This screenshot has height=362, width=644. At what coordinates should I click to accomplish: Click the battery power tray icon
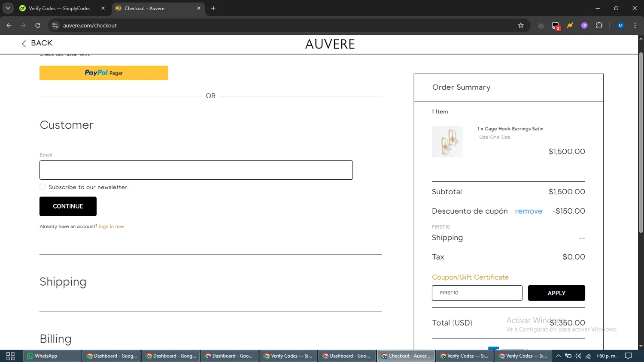[x=568, y=356]
